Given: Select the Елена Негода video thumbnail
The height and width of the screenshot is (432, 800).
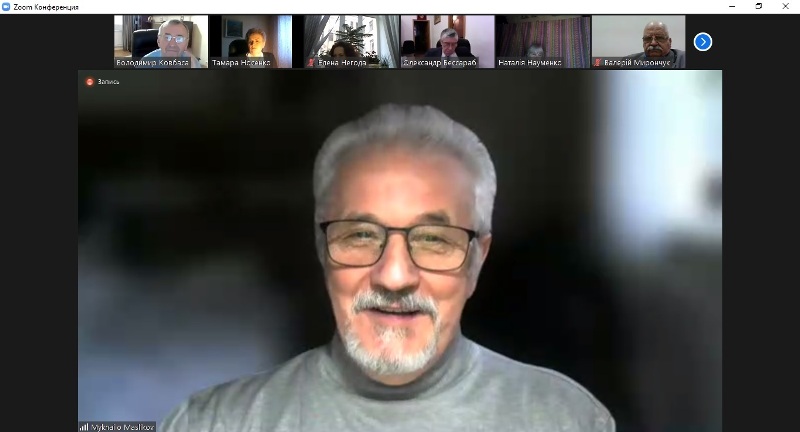Looking at the screenshot, I should tap(352, 41).
